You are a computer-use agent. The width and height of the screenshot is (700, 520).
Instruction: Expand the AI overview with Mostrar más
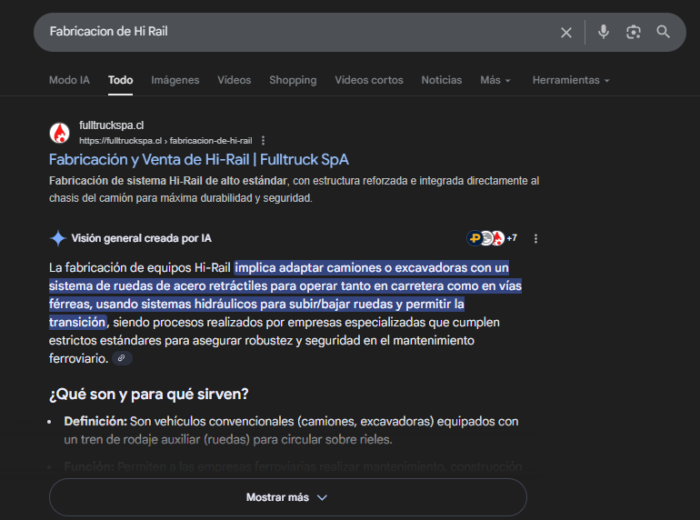287,497
